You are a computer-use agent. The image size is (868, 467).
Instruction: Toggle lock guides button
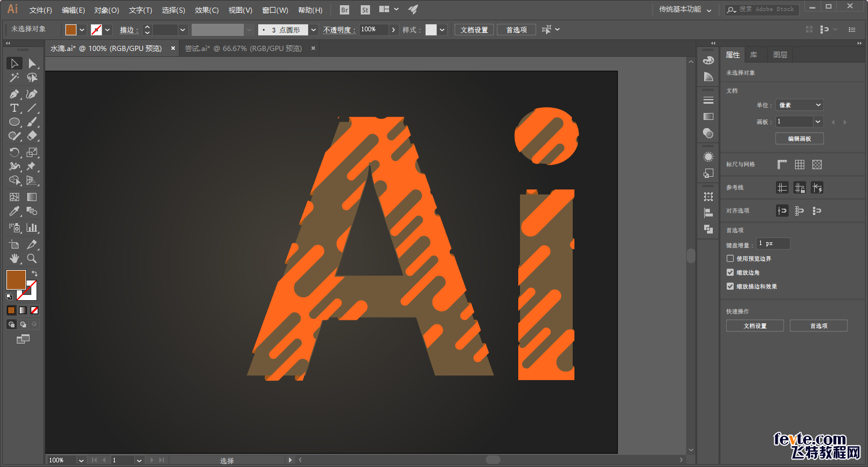(800, 188)
